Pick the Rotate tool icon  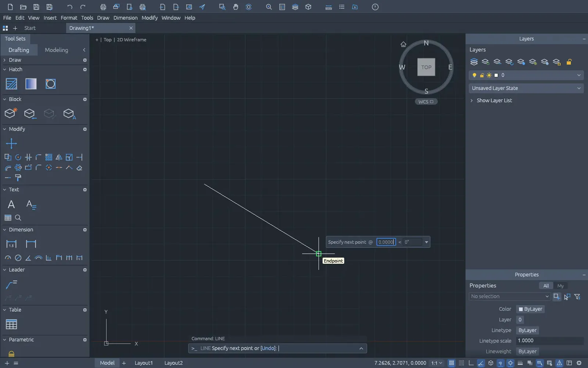18,158
